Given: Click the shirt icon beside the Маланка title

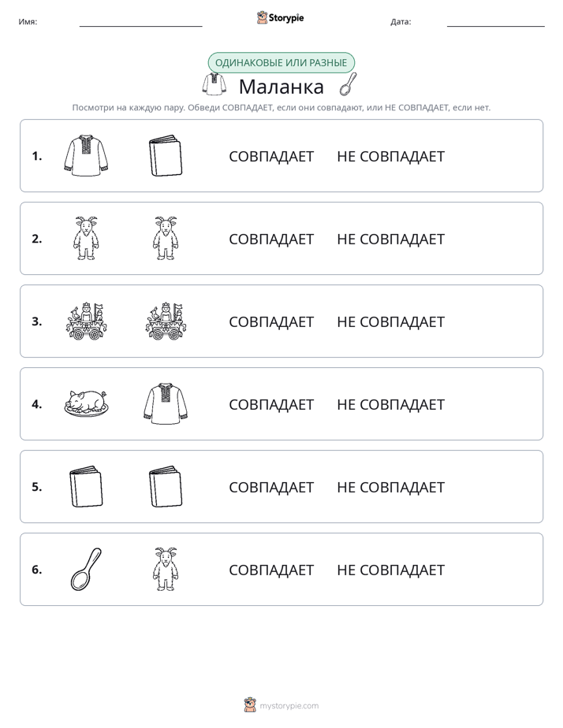Looking at the screenshot, I should point(214,84).
